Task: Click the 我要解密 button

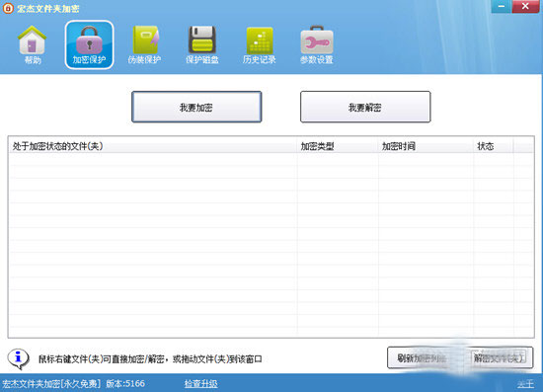Action: [x=365, y=107]
